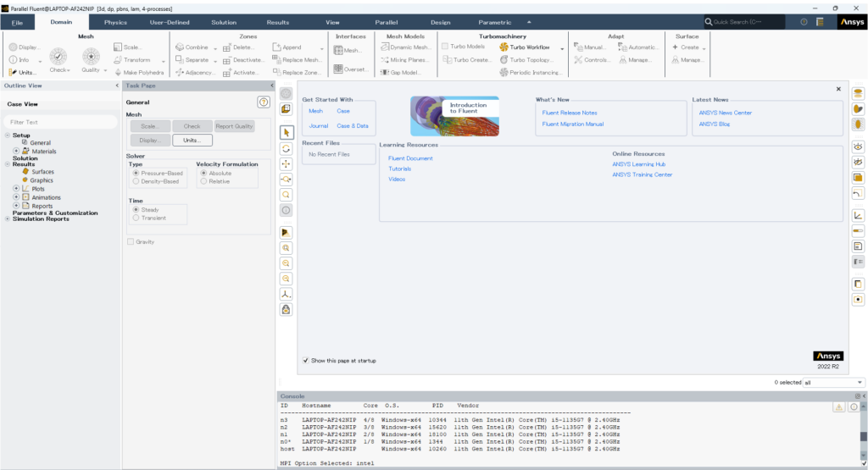Expand the Reports tree node
The width and height of the screenshot is (868, 470).
[16, 205]
